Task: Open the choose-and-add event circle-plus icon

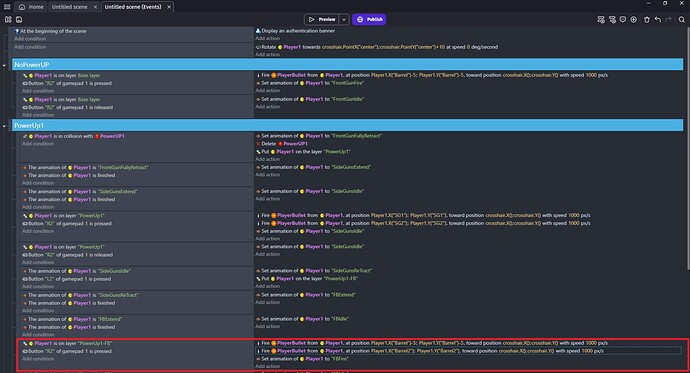Action: [634, 19]
